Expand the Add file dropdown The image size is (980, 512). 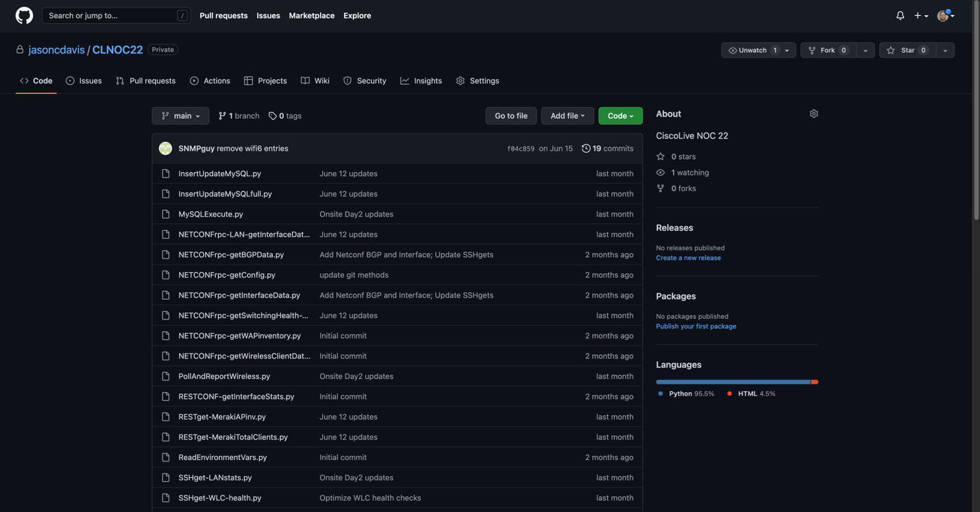[x=567, y=116]
